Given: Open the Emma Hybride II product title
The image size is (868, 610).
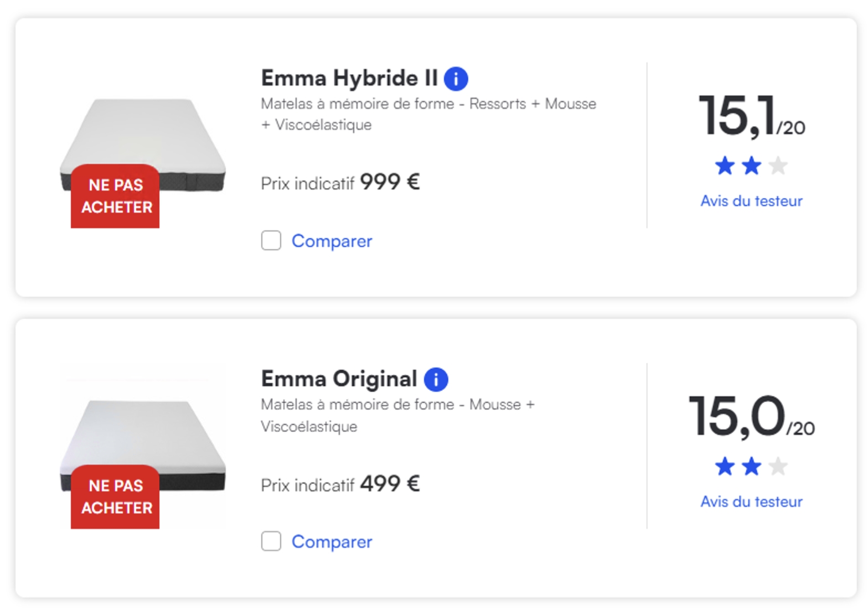Looking at the screenshot, I should [349, 78].
